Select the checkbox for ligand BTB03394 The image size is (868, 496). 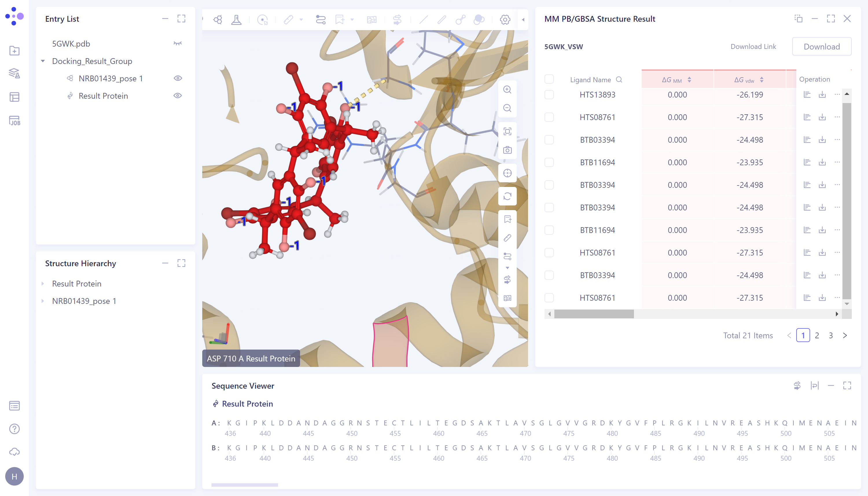(x=549, y=140)
